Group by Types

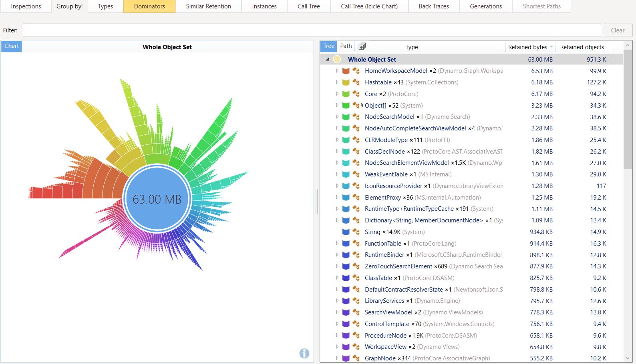click(106, 6)
